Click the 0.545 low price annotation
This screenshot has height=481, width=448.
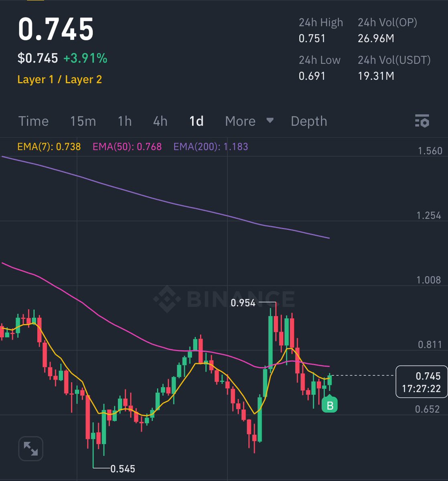(123, 469)
